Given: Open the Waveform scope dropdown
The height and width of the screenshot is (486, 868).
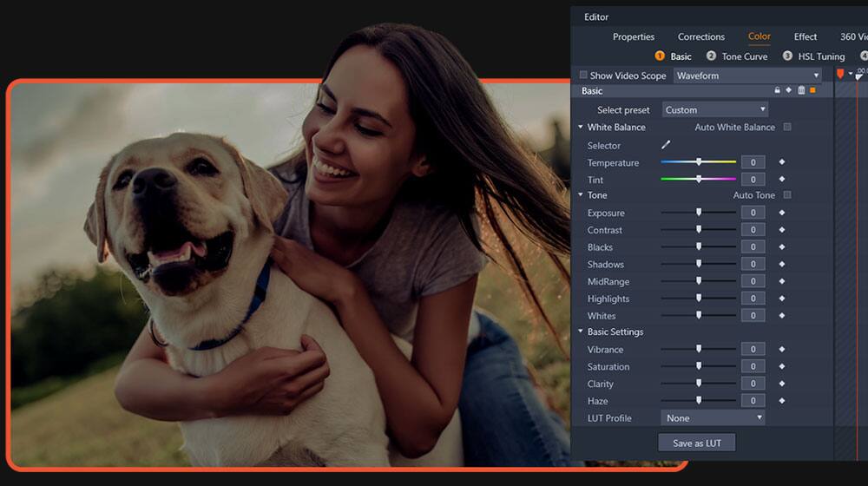Looking at the screenshot, I should [x=747, y=76].
